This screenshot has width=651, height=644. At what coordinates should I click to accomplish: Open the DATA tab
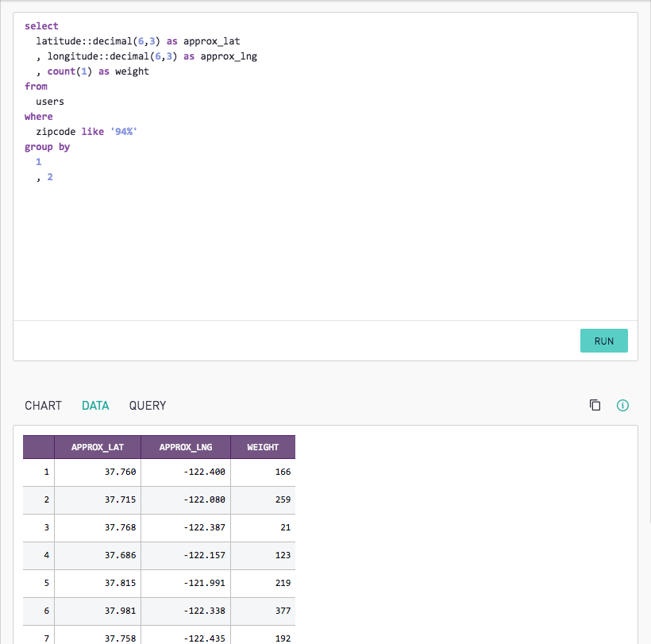(x=95, y=405)
